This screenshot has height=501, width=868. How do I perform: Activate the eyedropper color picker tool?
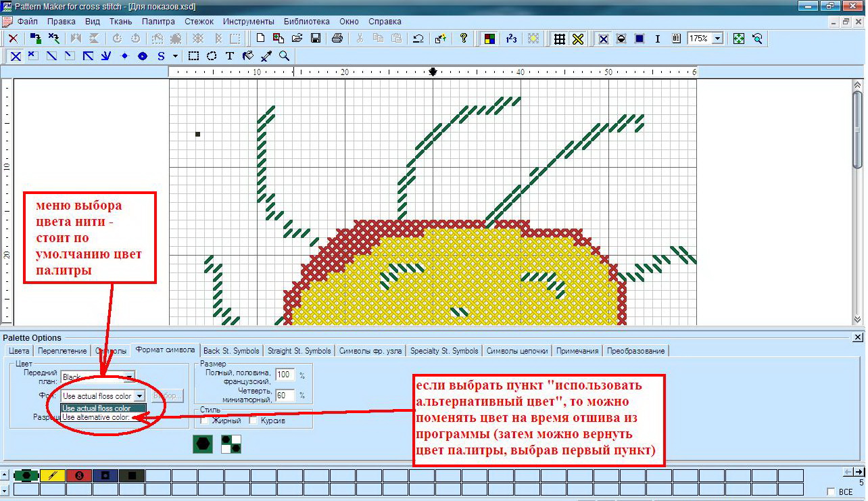point(266,56)
